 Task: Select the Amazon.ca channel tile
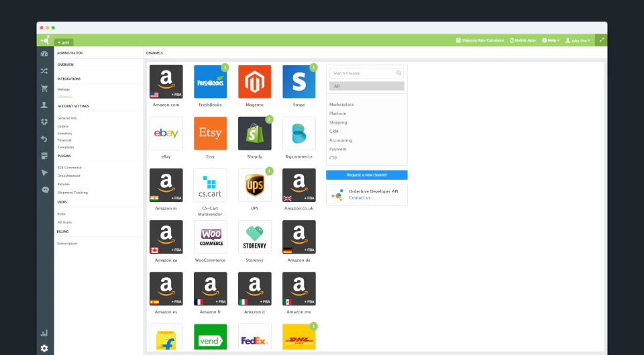point(166,237)
